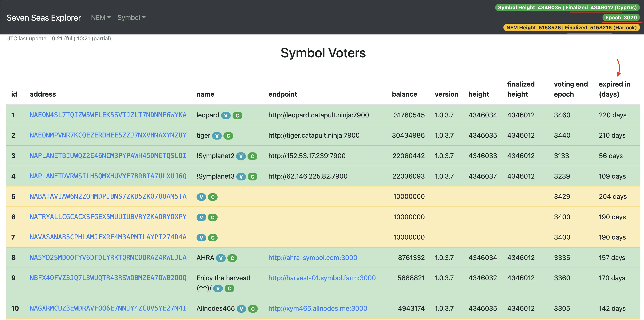Click the V badge beside !Symplanet2

(241, 156)
